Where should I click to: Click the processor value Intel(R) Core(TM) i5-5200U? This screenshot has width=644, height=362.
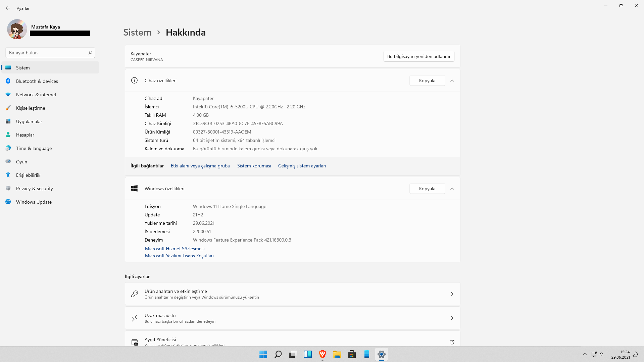[249, 107]
